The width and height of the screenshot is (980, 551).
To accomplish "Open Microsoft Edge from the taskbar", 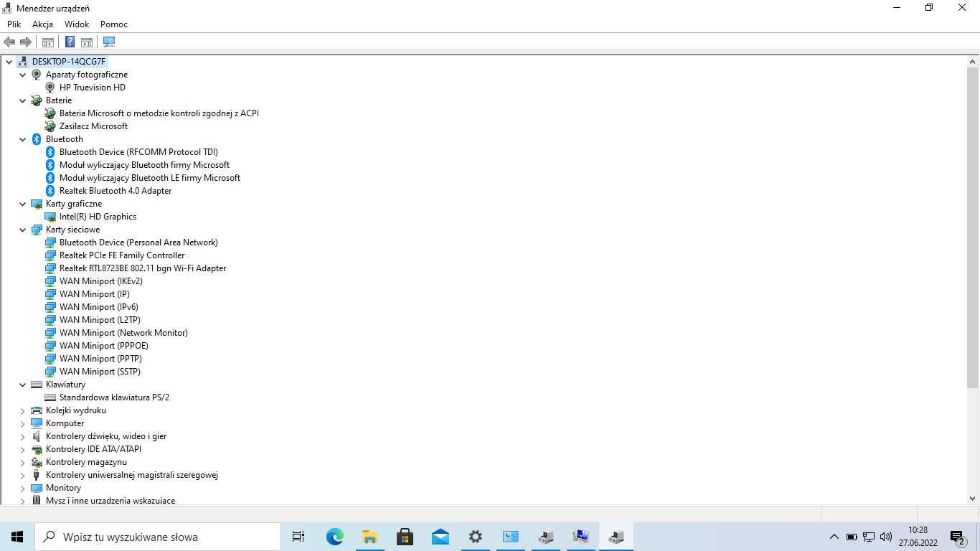I will coord(334,537).
